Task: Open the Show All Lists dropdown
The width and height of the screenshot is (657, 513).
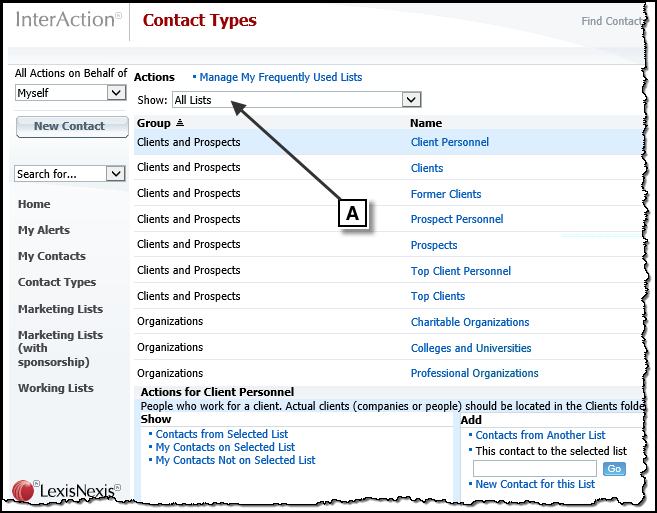Action: coord(297,100)
